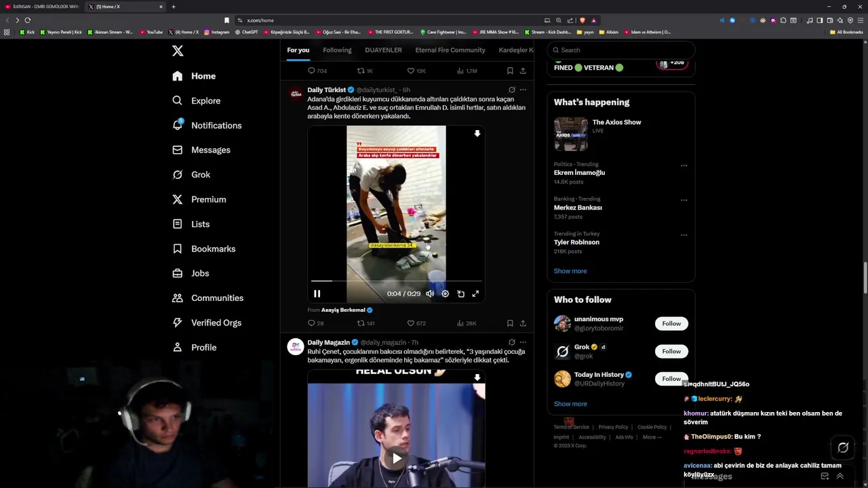Click download arrow on Daily Türkist video

(x=477, y=134)
